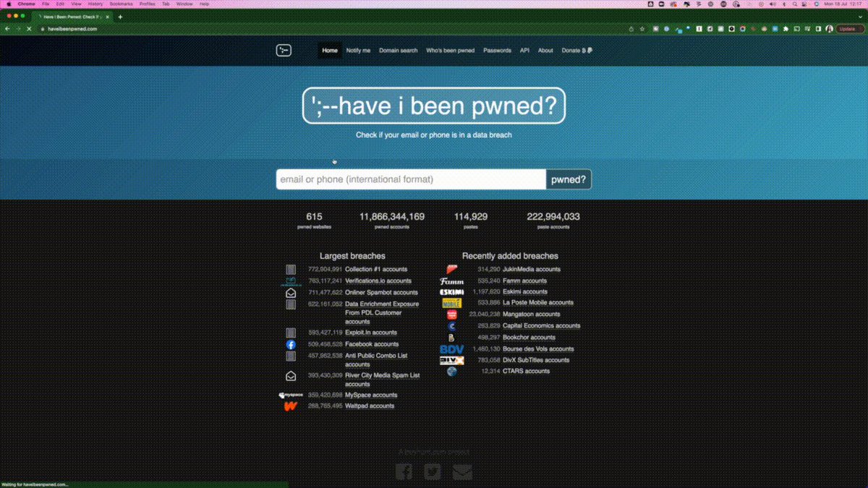Click the Eskimi logo
The image size is (868, 488).
[x=452, y=292]
